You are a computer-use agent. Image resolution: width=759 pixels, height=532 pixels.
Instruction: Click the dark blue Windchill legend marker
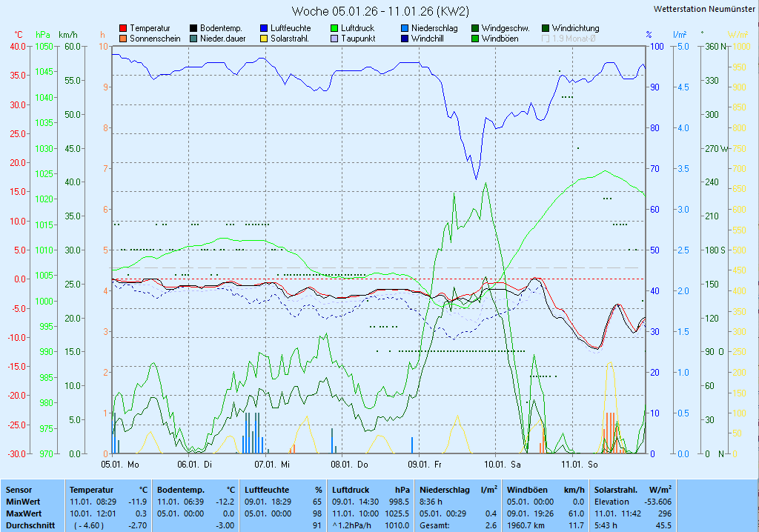(405, 39)
